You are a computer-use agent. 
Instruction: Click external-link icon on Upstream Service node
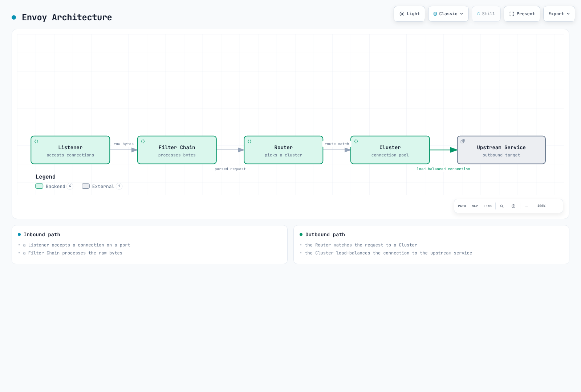coord(463,142)
